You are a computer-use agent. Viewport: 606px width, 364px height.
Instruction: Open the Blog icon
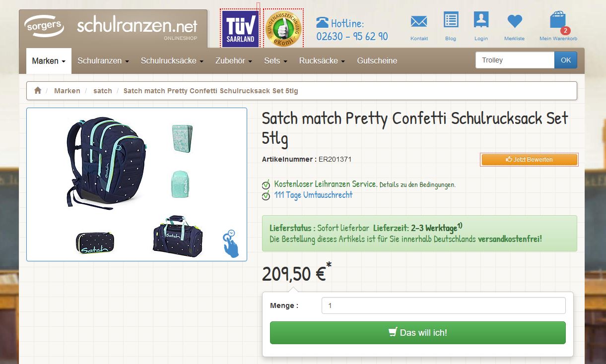click(451, 20)
